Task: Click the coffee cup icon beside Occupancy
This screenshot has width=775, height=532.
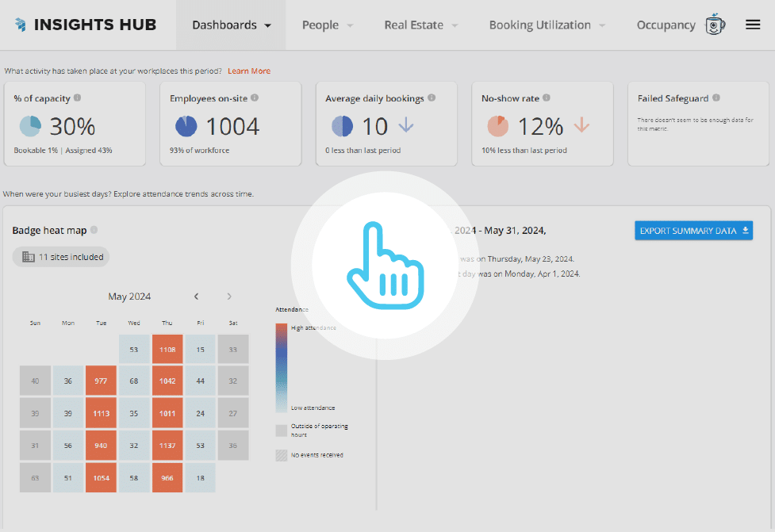Action: coord(715,24)
